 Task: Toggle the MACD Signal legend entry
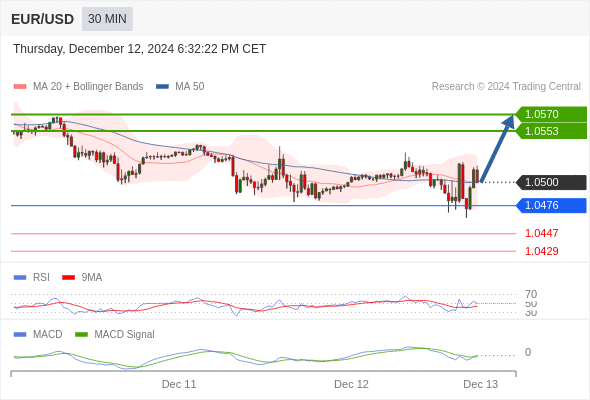point(115,334)
